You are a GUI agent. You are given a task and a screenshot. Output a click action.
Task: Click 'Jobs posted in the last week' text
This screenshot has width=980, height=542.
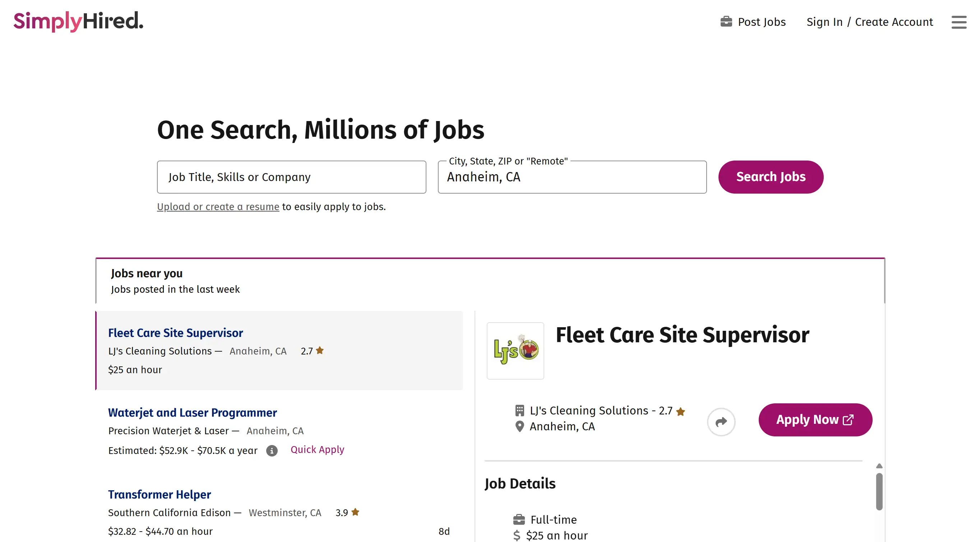click(x=175, y=289)
